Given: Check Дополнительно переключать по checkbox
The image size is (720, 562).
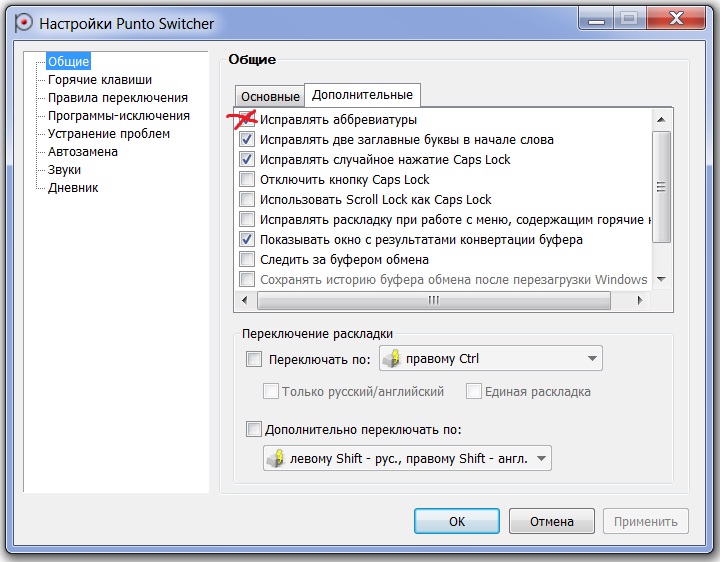Looking at the screenshot, I should tap(254, 429).
